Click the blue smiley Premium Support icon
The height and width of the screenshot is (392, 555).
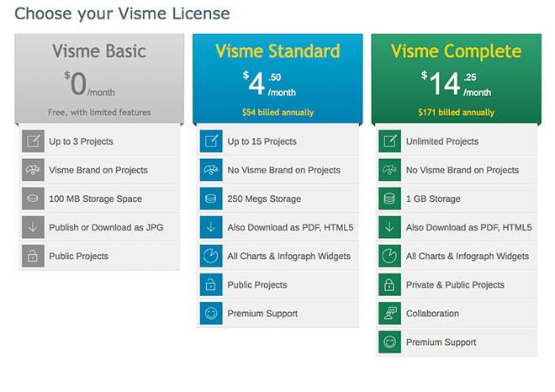click(211, 313)
